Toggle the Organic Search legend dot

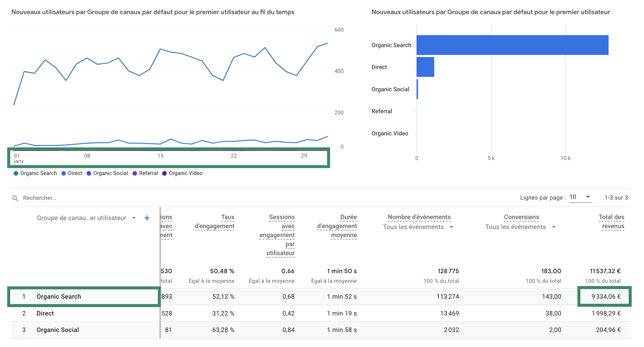[x=16, y=173]
